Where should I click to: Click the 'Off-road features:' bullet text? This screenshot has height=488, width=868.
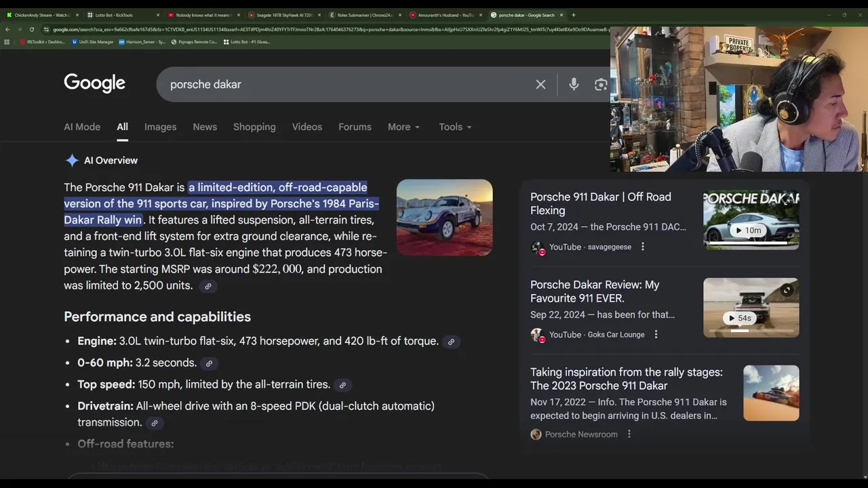[x=125, y=444]
